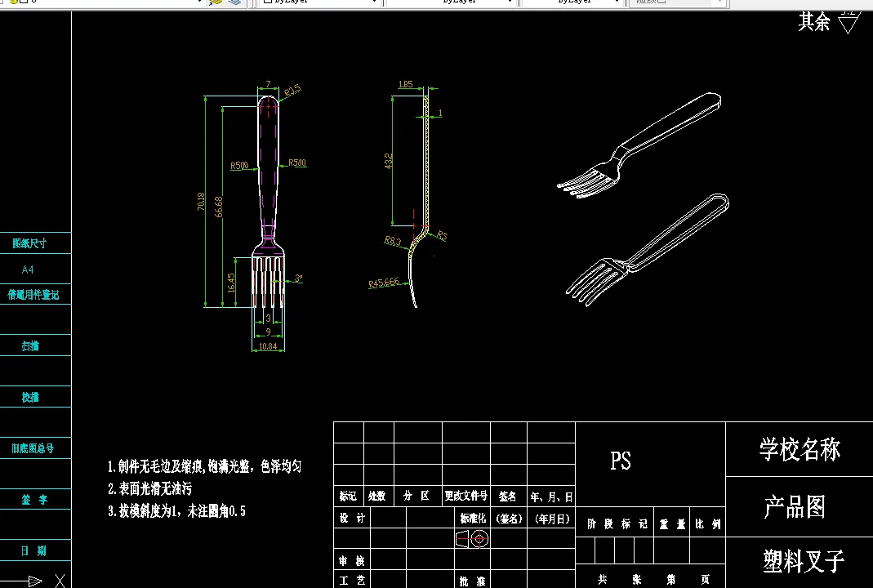Click the 比例 cell
The image size is (873, 588).
(x=708, y=524)
